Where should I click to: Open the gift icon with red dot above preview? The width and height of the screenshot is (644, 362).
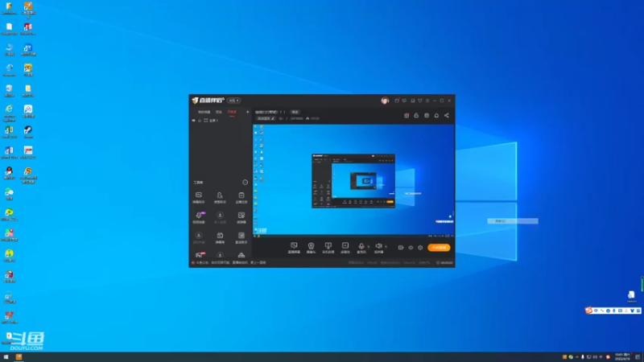coord(407,116)
